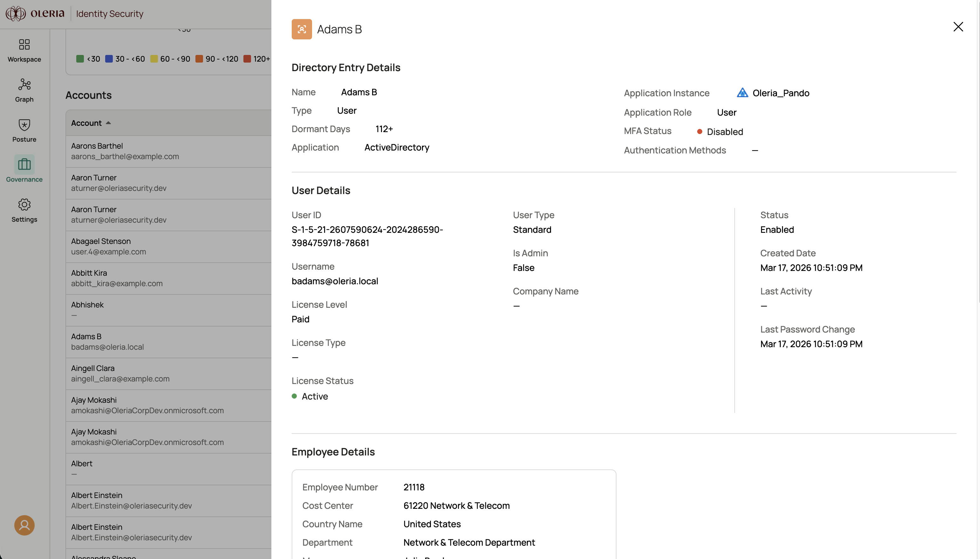Click the red MFA Disabled status dot
Viewport: 980px width, 559px height.
click(x=699, y=132)
